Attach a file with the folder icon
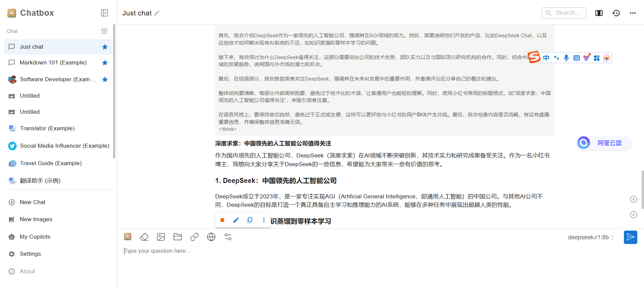This screenshot has height=292, width=644. pyautogui.click(x=178, y=237)
